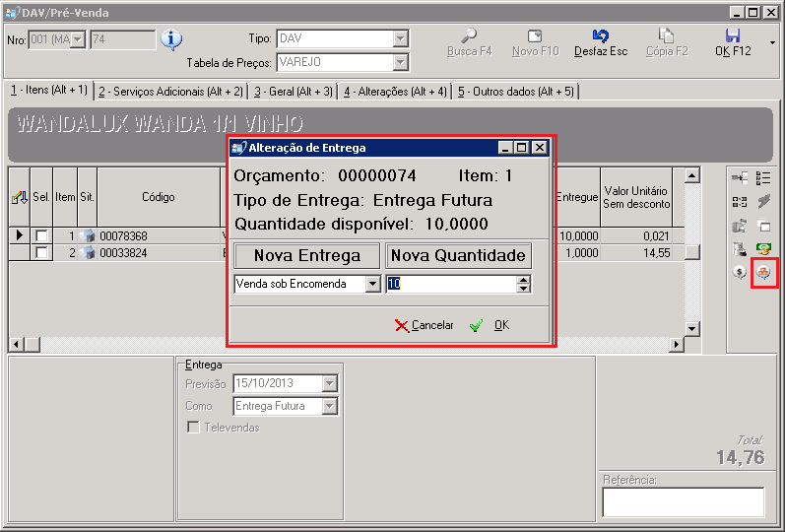This screenshot has height=532, width=785.
Task: Maximize the Alteração de Entrega dialog
Action: point(522,148)
